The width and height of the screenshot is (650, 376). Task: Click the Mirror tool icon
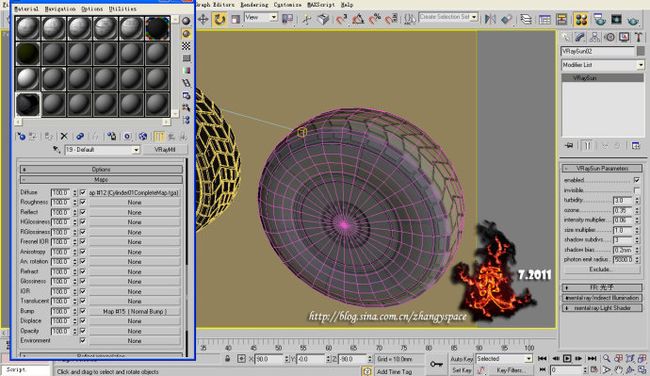point(490,19)
